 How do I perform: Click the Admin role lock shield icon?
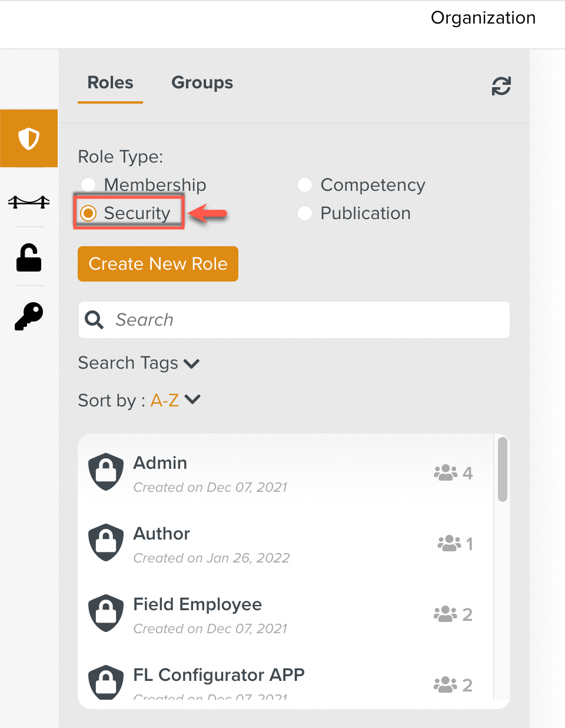pyautogui.click(x=106, y=472)
